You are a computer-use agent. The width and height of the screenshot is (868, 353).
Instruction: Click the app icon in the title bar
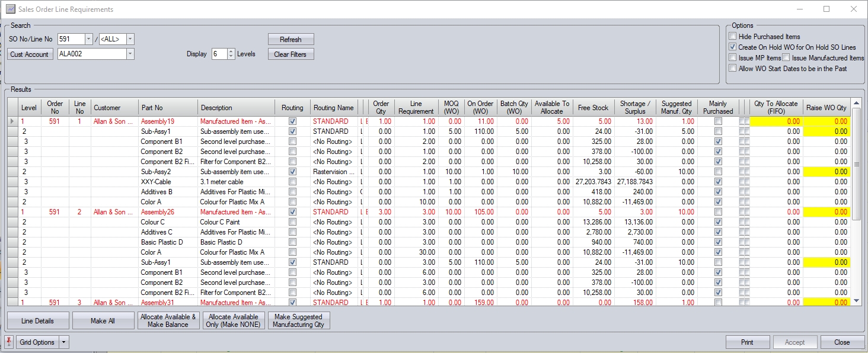pyautogui.click(x=10, y=9)
